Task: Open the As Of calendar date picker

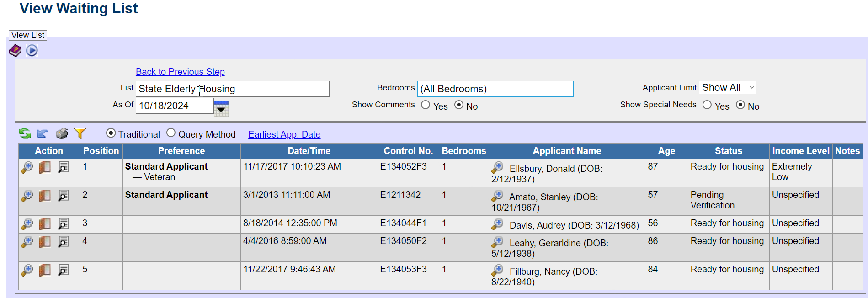Action: tap(221, 109)
